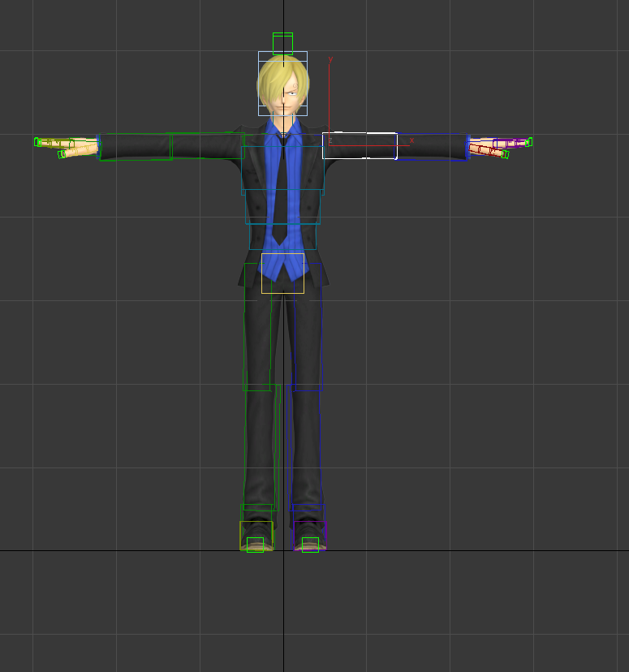
Task: Select the green toe box on the right foot
Action: click(310, 545)
